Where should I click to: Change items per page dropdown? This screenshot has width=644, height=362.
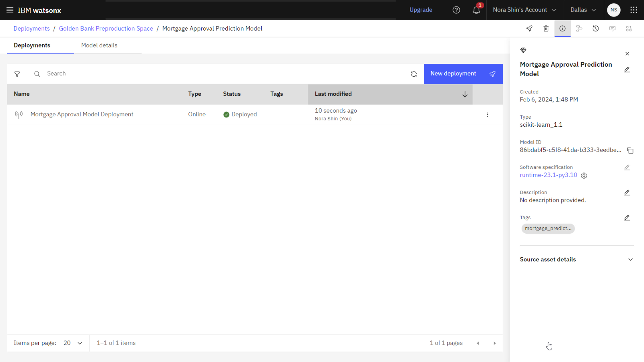point(73,343)
